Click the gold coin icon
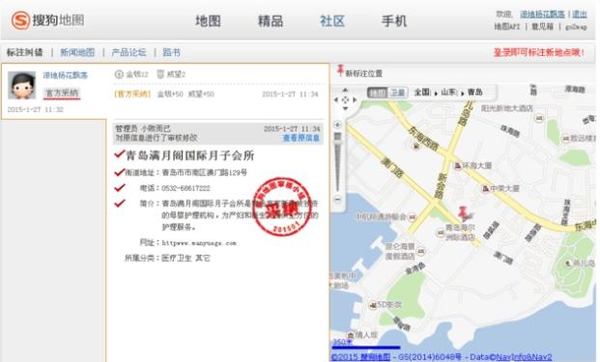This screenshot has height=362, width=600. (119, 74)
